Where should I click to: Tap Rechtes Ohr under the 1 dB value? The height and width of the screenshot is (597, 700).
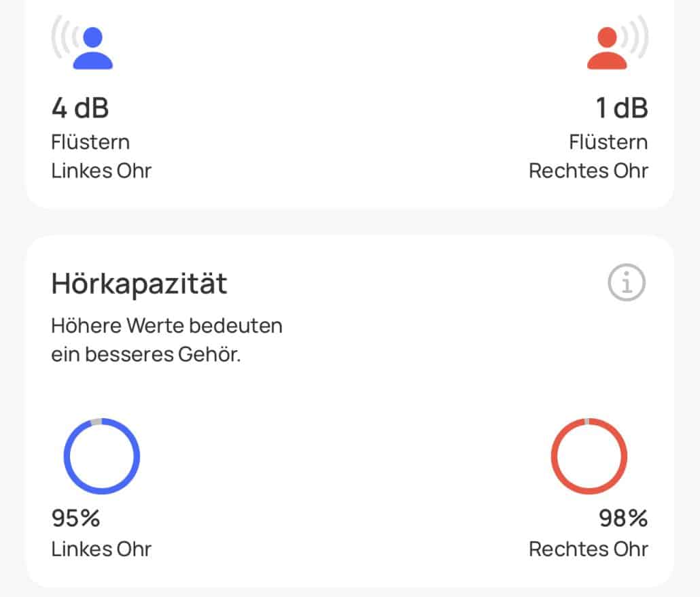coord(589,170)
